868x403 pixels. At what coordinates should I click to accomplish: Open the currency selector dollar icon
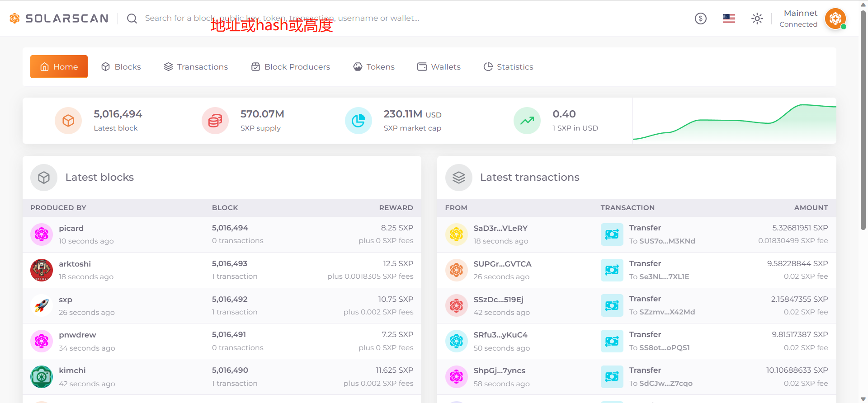point(701,19)
